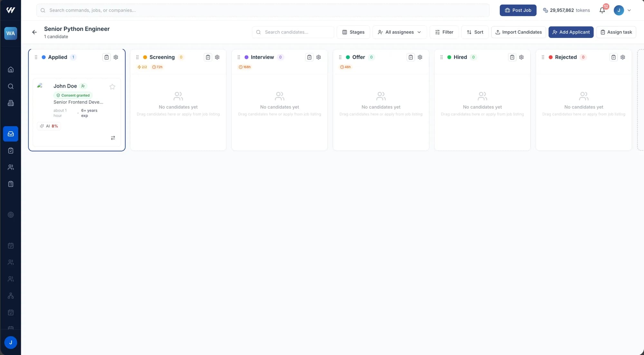644x355 pixels.
Task: Open Offer stage task clipboard icon
Action: (411, 57)
